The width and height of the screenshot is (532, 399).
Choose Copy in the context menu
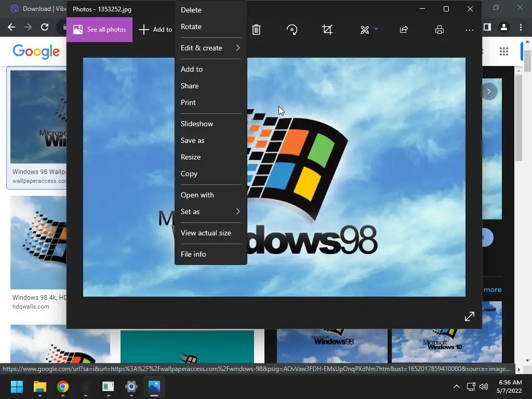click(x=210, y=174)
